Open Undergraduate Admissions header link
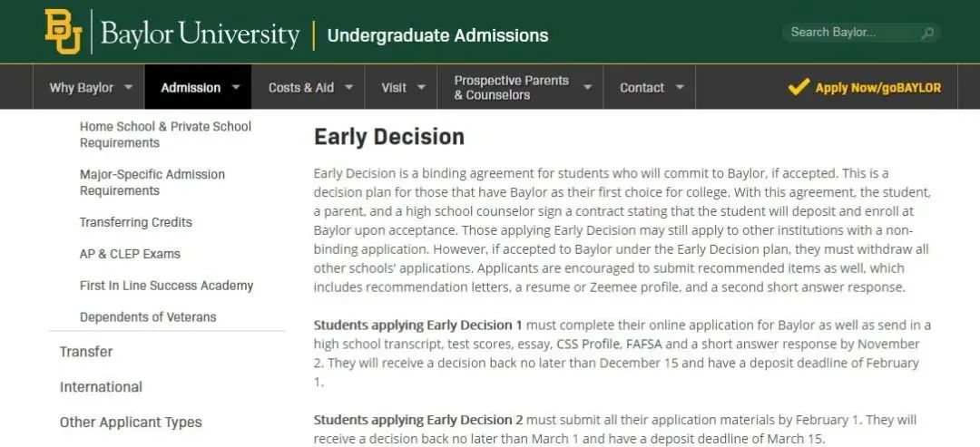Image resolution: width=980 pixels, height=447 pixels. pos(437,36)
